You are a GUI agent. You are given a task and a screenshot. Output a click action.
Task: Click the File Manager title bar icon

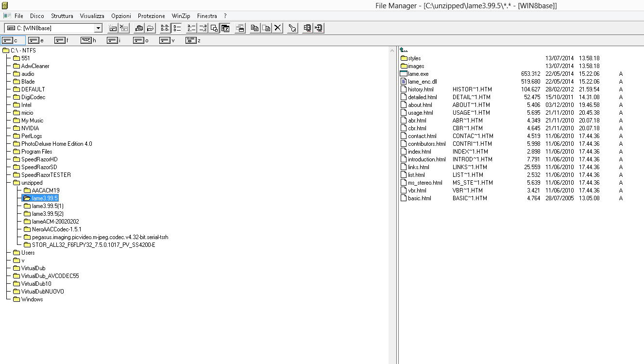tap(5, 5)
